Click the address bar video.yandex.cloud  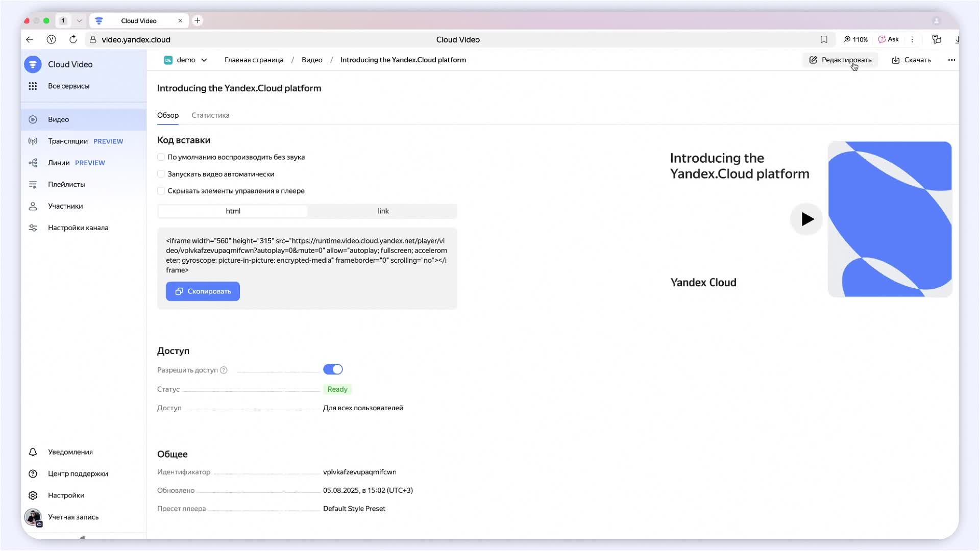click(136, 39)
